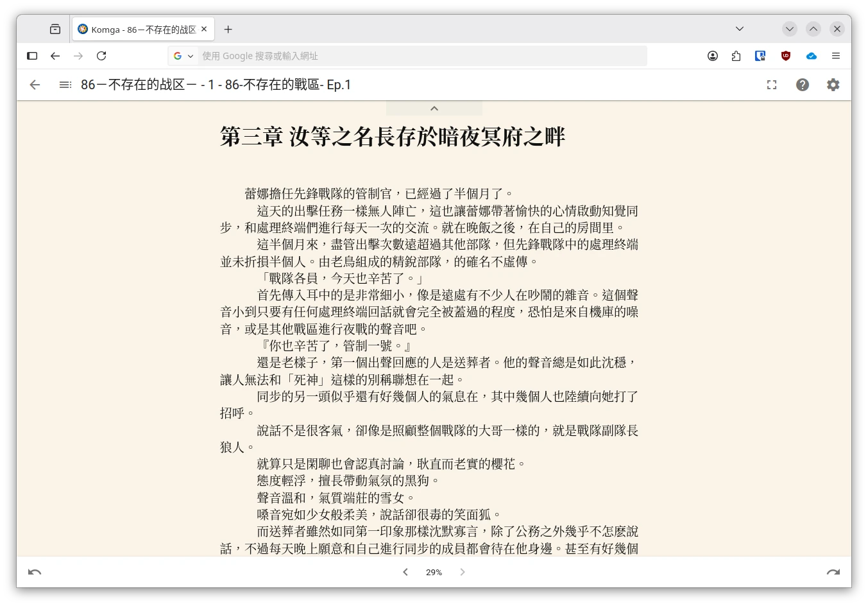868x606 pixels.
Task: Close the Komga tab
Action: (x=204, y=29)
